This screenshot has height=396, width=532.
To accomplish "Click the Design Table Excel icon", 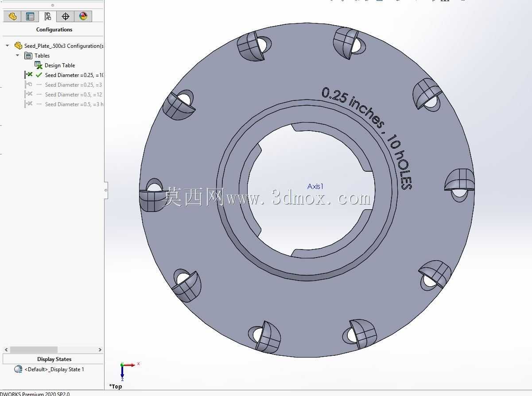I will click(x=38, y=65).
